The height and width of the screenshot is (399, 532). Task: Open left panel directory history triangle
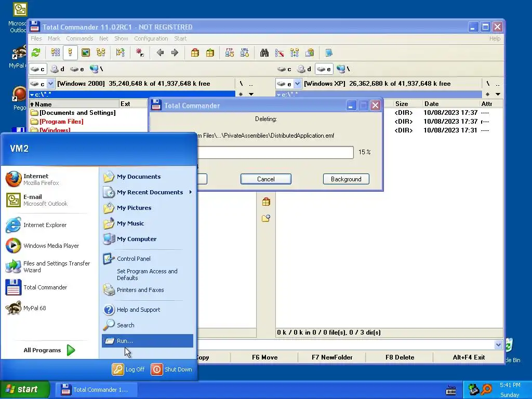pyautogui.click(x=251, y=95)
